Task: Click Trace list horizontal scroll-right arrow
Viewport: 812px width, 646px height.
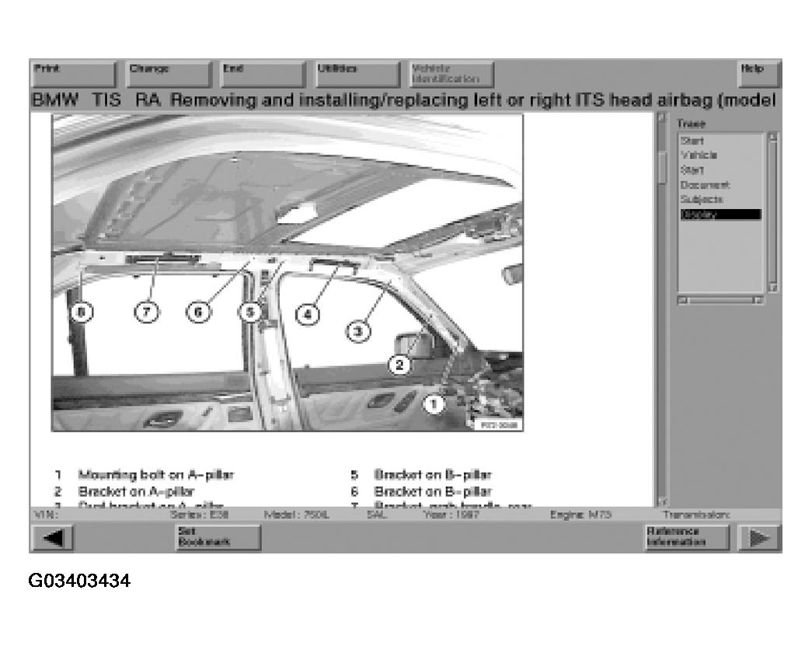Action: [x=758, y=300]
